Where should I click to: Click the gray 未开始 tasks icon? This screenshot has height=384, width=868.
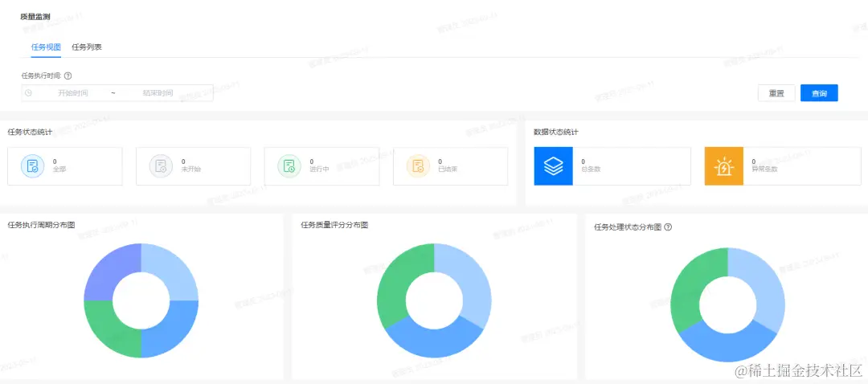[161, 166]
